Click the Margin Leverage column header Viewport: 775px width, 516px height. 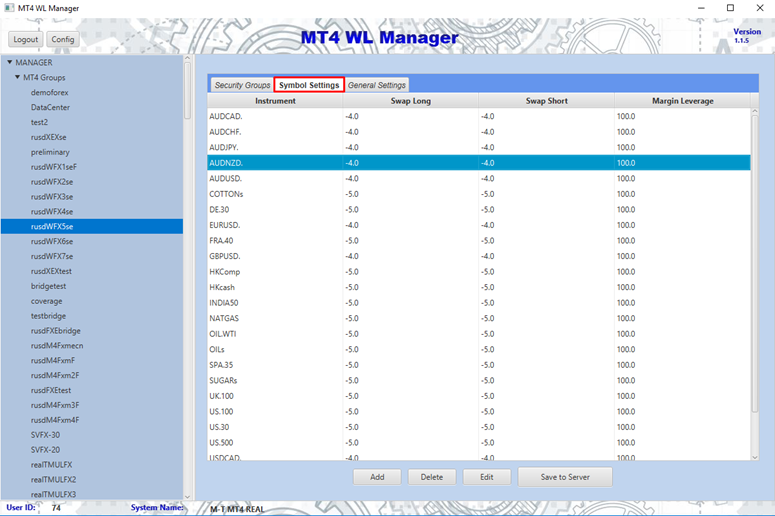683,101
